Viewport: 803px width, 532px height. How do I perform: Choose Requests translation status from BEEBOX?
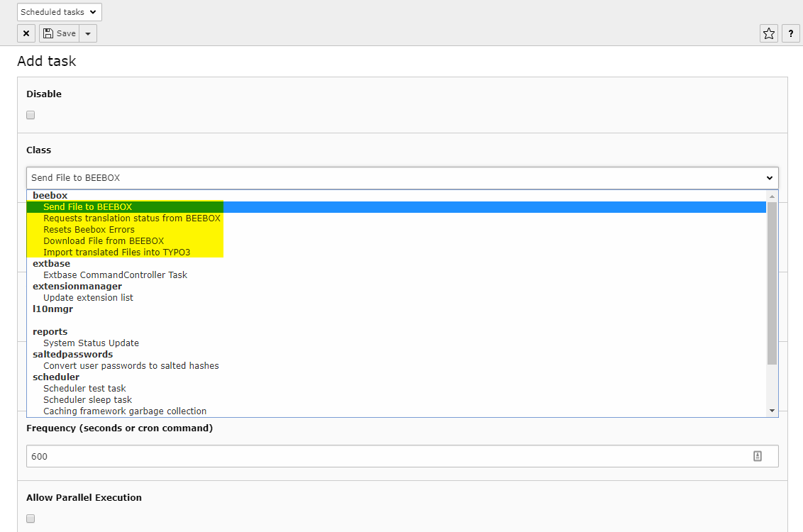pyautogui.click(x=131, y=218)
